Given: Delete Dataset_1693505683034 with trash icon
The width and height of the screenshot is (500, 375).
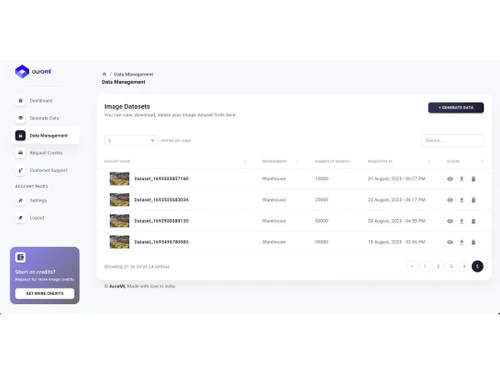Looking at the screenshot, I should click(x=473, y=200).
